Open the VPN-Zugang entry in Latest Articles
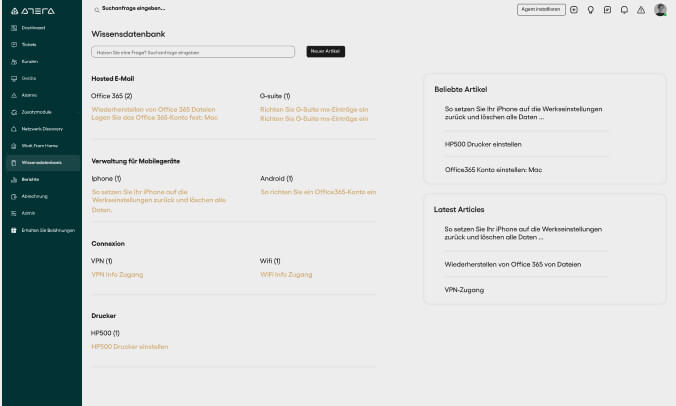 pyautogui.click(x=464, y=290)
